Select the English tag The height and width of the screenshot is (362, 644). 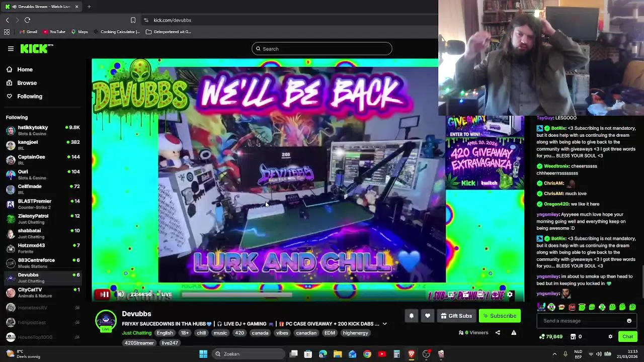coord(165,333)
